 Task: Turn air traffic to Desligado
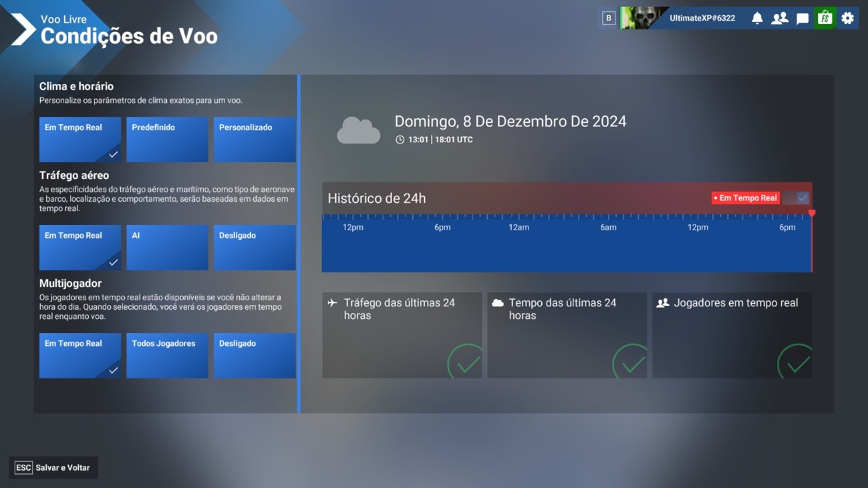[x=255, y=247]
